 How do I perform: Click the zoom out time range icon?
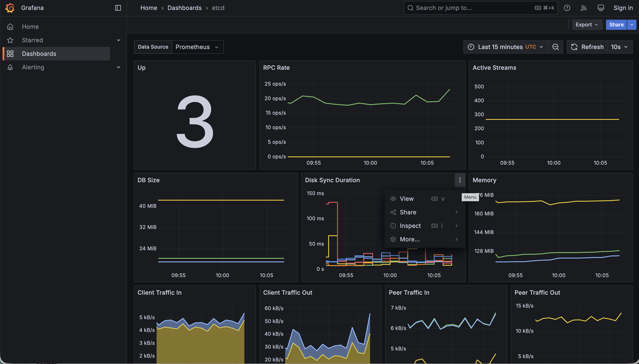(x=555, y=47)
